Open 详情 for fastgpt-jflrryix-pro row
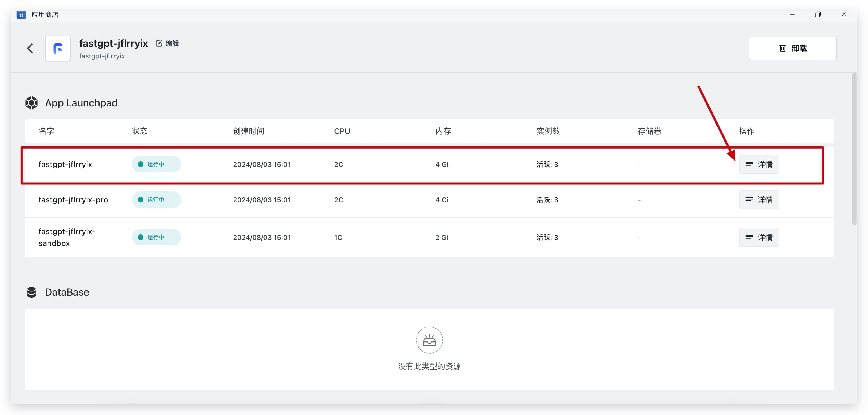This screenshot has height=415, width=868. [x=759, y=200]
